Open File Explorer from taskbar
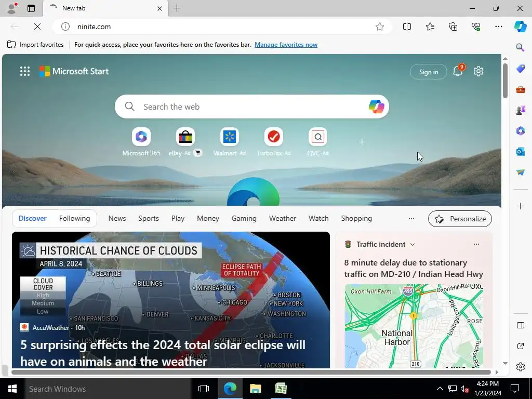The height and width of the screenshot is (399, 532). (256, 389)
